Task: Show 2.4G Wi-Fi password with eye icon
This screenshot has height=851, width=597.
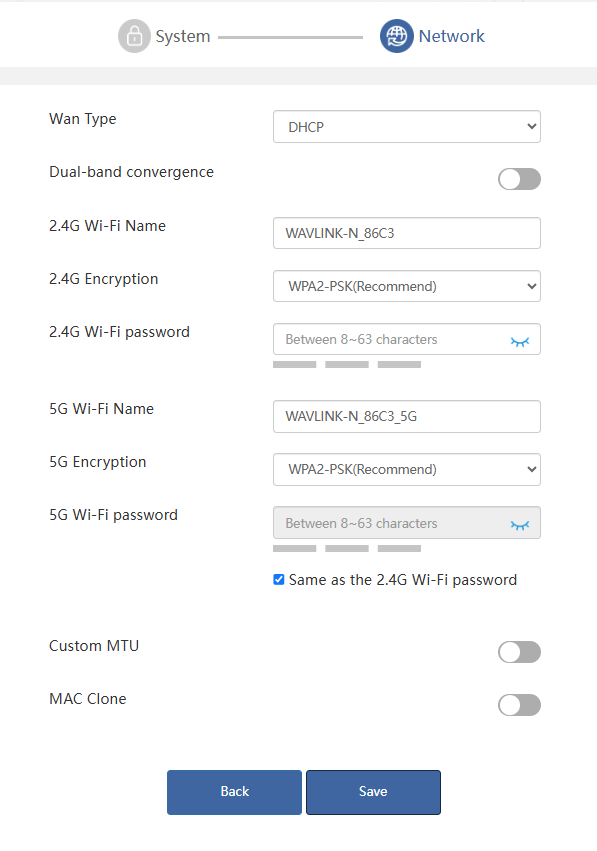Action: pos(519,341)
